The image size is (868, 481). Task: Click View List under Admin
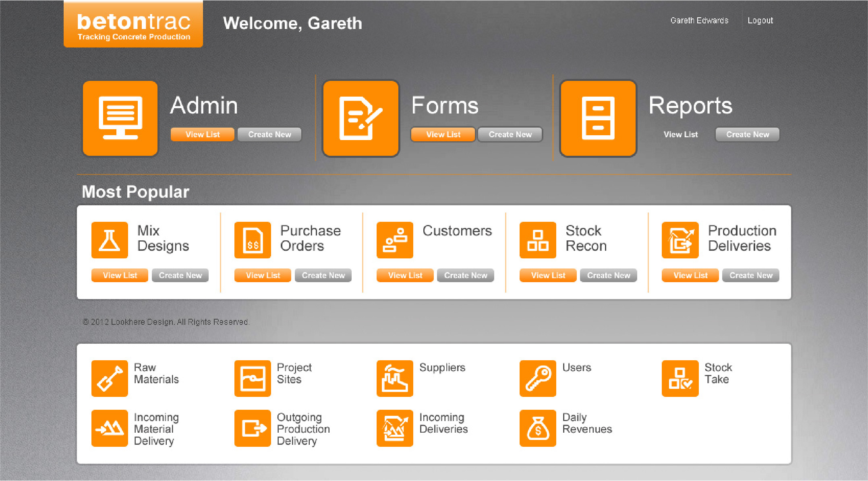202,134
